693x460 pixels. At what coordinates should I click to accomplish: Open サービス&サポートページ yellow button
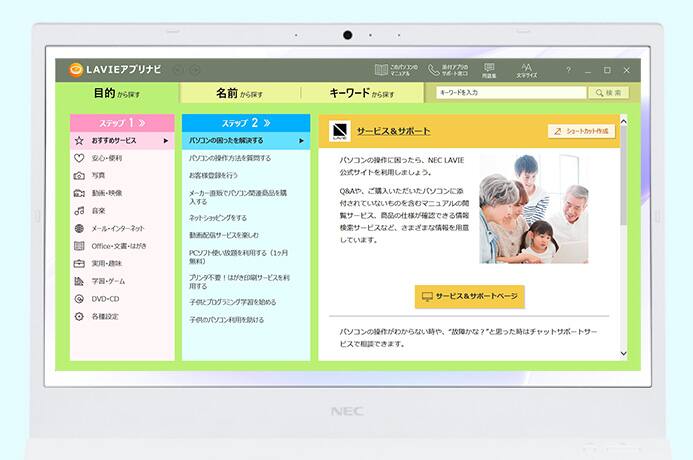(x=469, y=297)
